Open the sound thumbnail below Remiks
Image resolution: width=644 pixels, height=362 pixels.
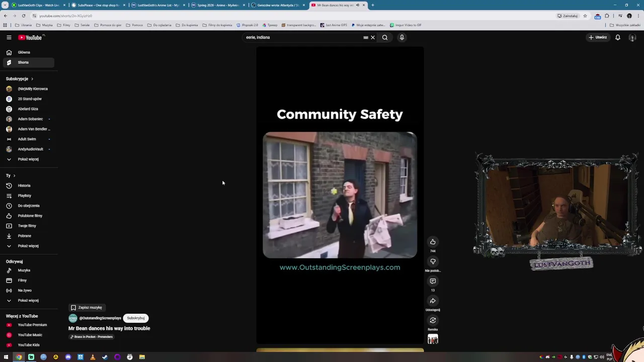coord(433,339)
